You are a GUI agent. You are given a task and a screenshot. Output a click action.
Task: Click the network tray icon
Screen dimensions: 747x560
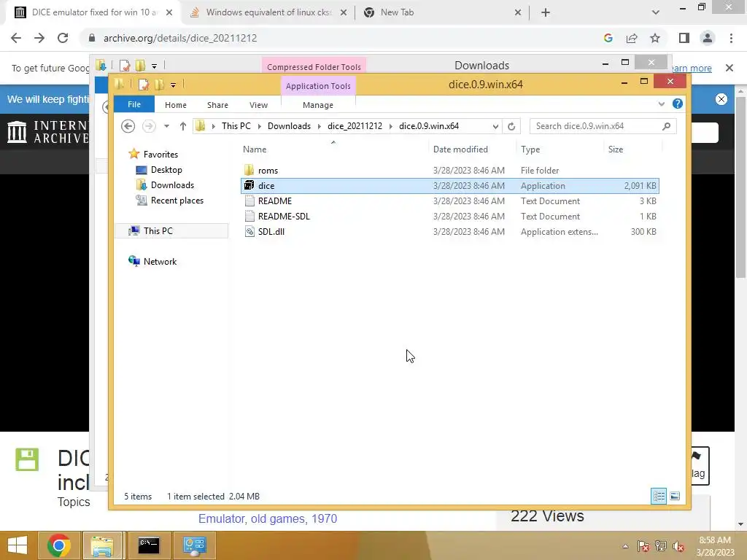click(x=661, y=546)
